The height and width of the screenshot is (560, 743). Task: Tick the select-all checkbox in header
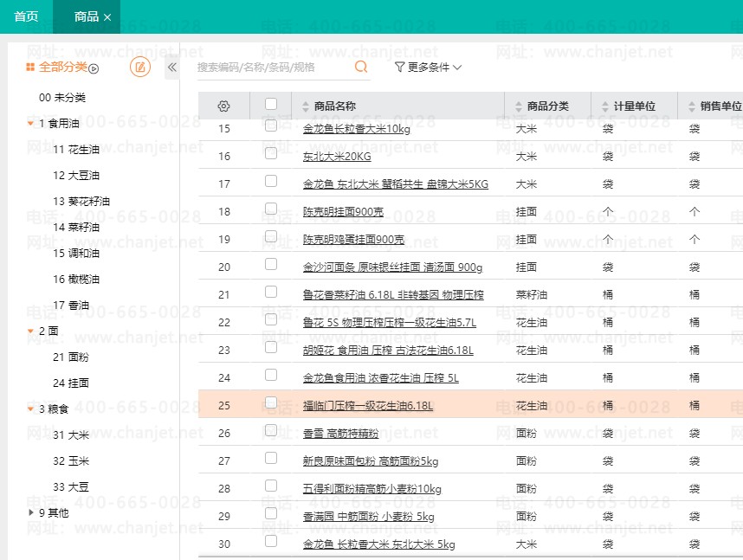click(271, 105)
